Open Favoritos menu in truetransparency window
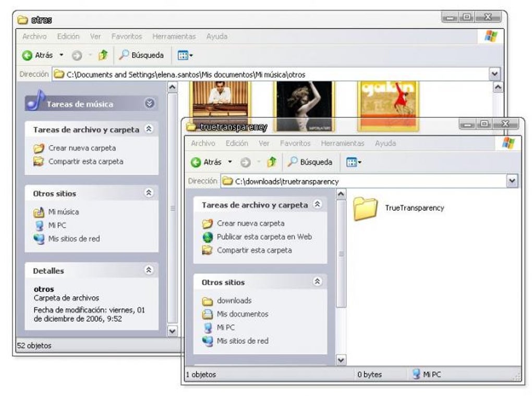The image size is (532, 396). click(295, 143)
